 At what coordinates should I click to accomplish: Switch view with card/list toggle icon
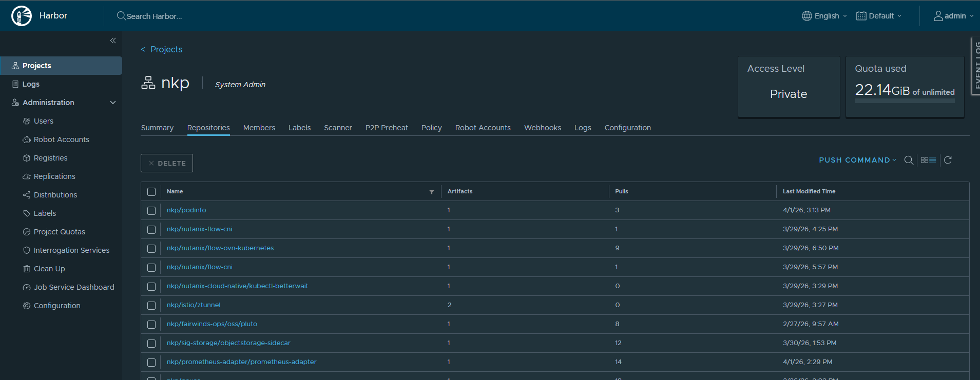pyautogui.click(x=928, y=160)
